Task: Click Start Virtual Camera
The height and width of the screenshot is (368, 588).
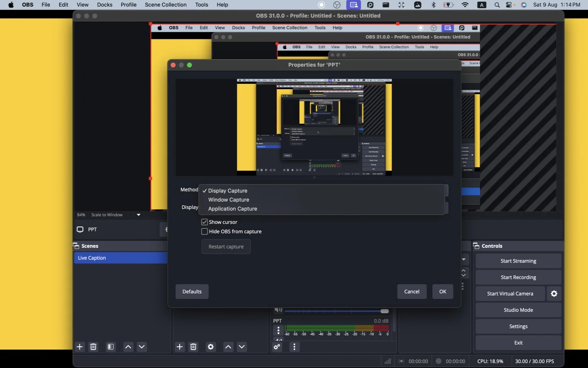Action: [x=510, y=294]
